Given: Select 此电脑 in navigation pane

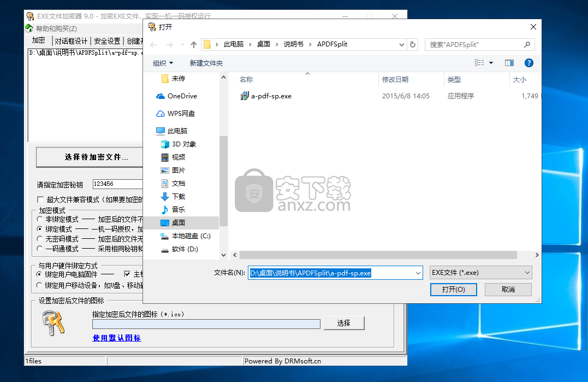Looking at the screenshot, I should [172, 131].
